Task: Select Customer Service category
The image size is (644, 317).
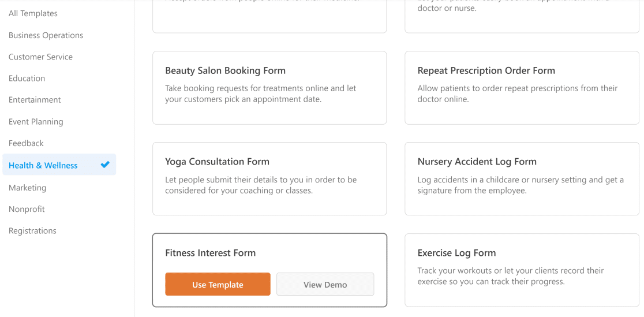Action: (x=40, y=57)
